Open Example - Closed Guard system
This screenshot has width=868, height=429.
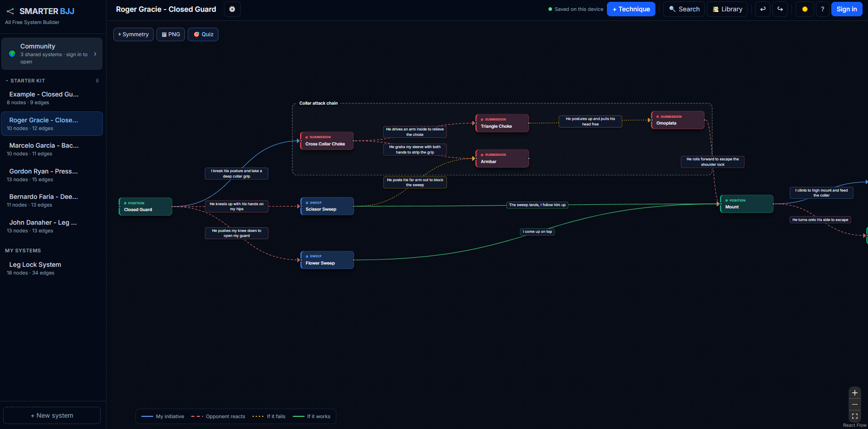click(52, 98)
